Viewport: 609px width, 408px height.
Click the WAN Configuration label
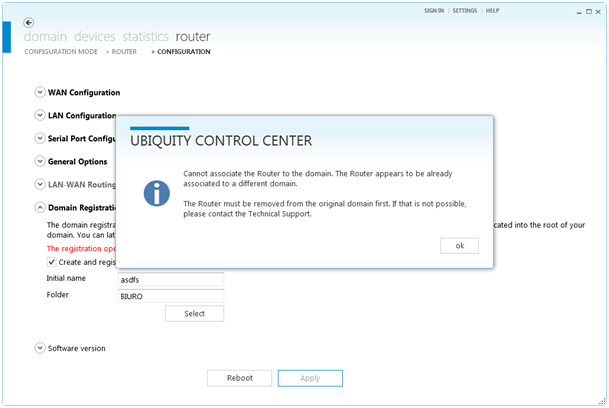tap(84, 92)
